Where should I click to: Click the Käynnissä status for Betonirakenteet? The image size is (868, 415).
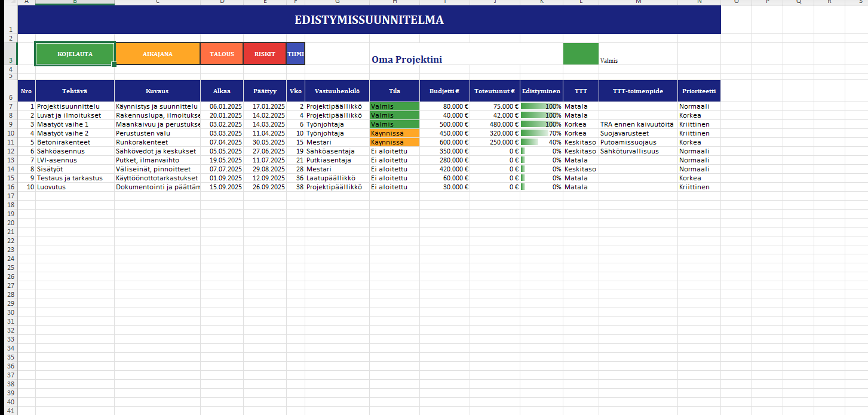click(394, 142)
